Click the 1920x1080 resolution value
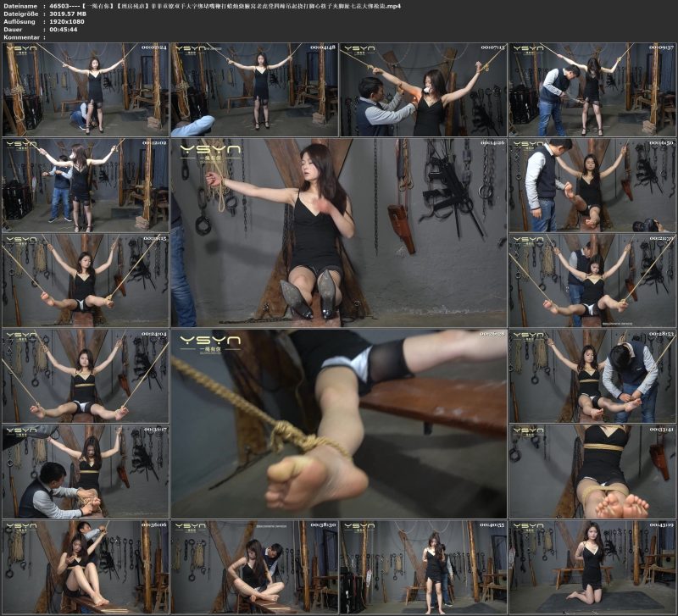Viewport: 678px width, 616px height. click(x=69, y=22)
